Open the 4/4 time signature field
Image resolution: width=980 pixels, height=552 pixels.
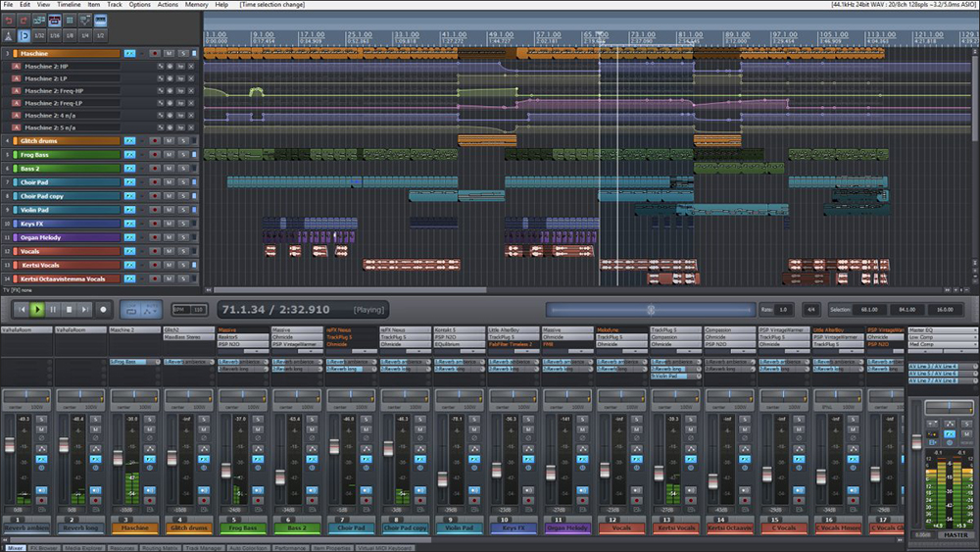(x=809, y=309)
